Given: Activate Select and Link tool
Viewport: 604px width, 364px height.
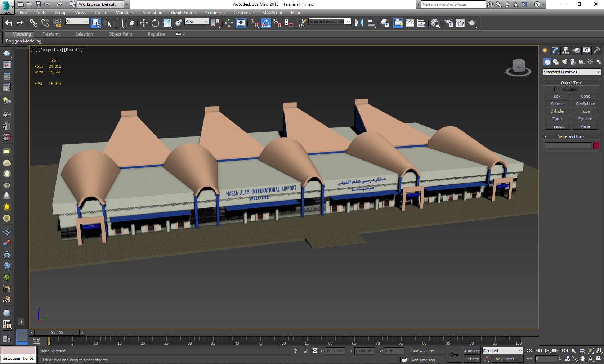Looking at the screenshot, I should click(x=33, y=23).
